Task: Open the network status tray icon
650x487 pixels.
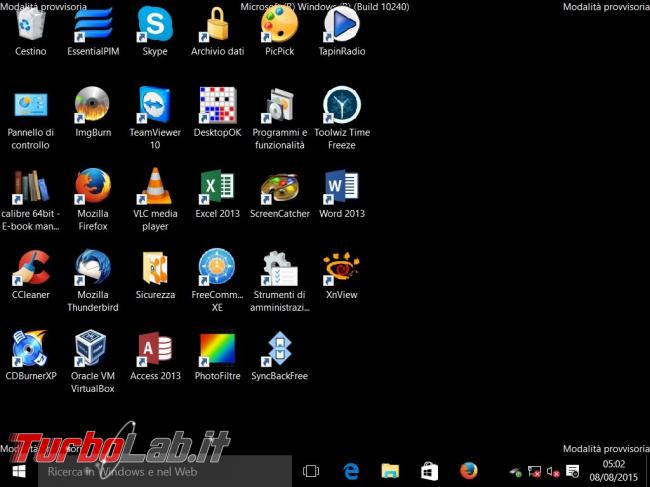Action: pos(534,471)
